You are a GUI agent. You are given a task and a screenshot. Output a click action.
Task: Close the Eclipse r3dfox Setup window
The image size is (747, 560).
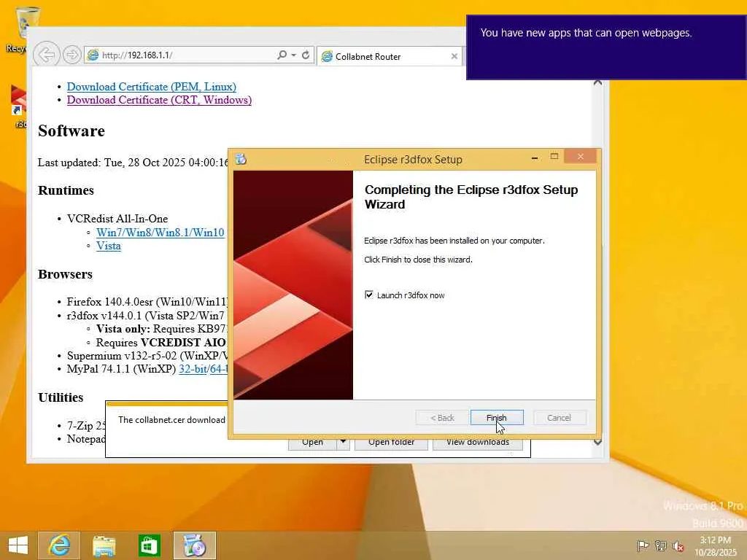(x=580, y=157)
